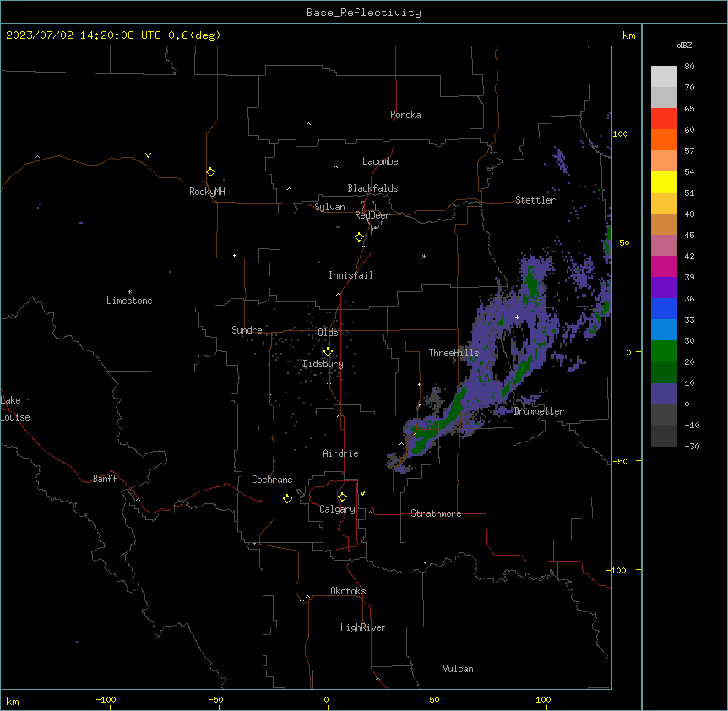Click the dBZ legend heading
The image size is (728, 711).
pos(684,45)
